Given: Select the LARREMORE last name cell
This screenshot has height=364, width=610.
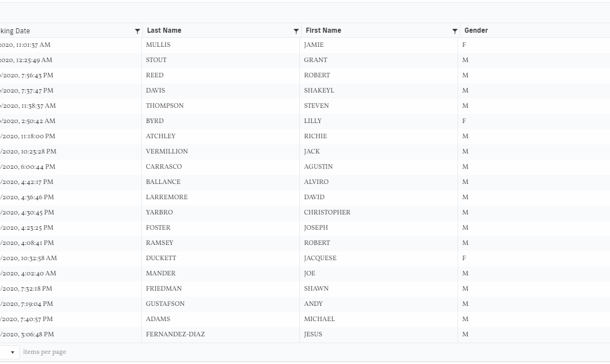Looking at the screenshot, I should [x=167, y=198].
